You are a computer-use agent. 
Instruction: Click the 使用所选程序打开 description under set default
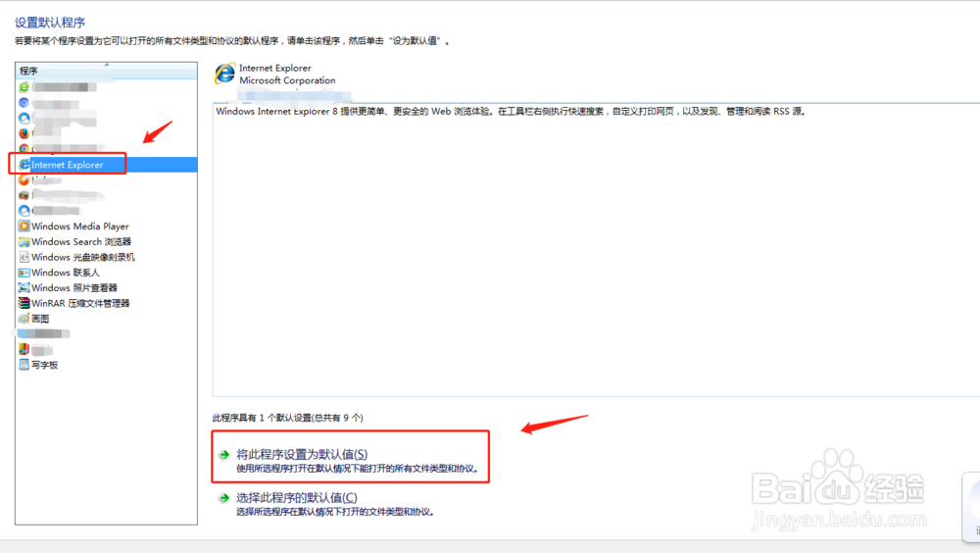358,469
